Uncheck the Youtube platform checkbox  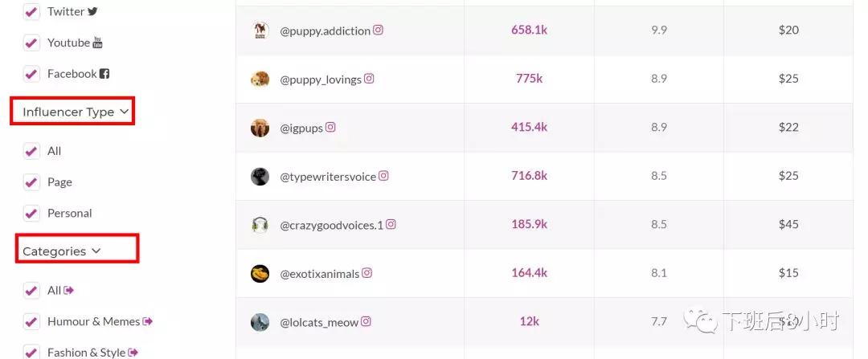[31, 43]
